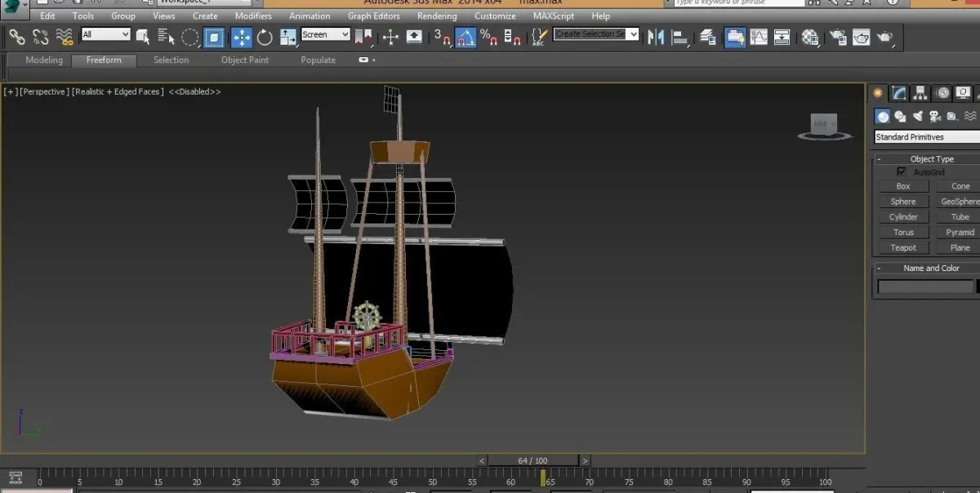Screen dimensions: 980x493
Task: Click the Box primitive button
Action: click(903, 186)
